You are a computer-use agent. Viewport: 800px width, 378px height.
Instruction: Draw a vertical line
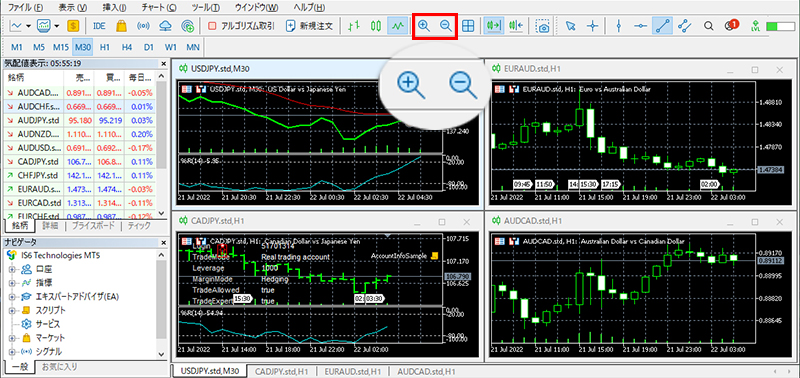coord(619,26)
